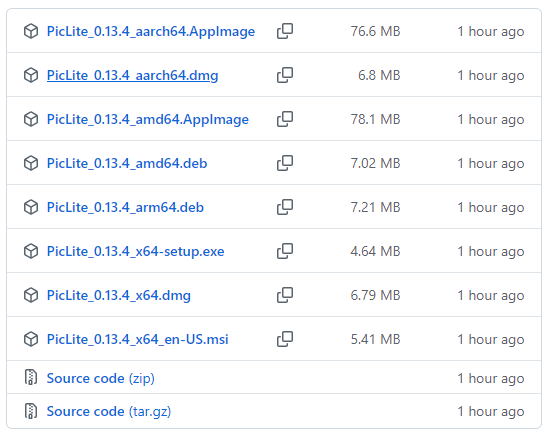Download PicLite_0.13.4_amd64.deb package
This screenshot has height=437, width=549.
point(127,164)
